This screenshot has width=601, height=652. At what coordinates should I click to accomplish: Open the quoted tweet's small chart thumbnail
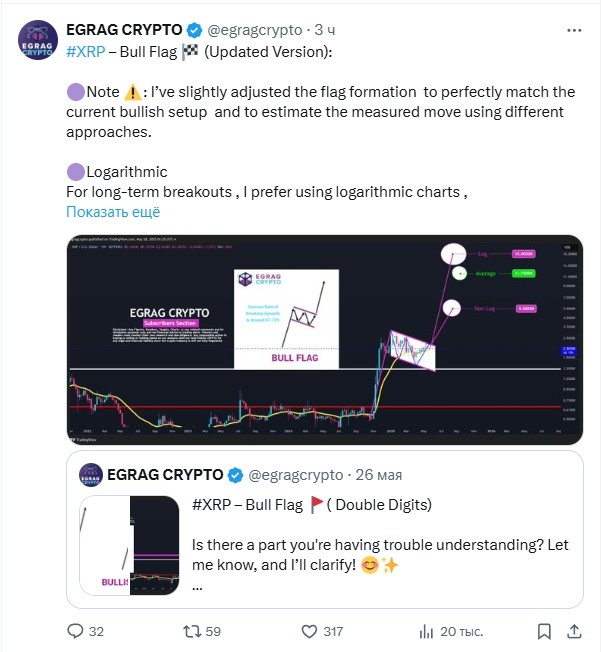[x=128, y=545]
